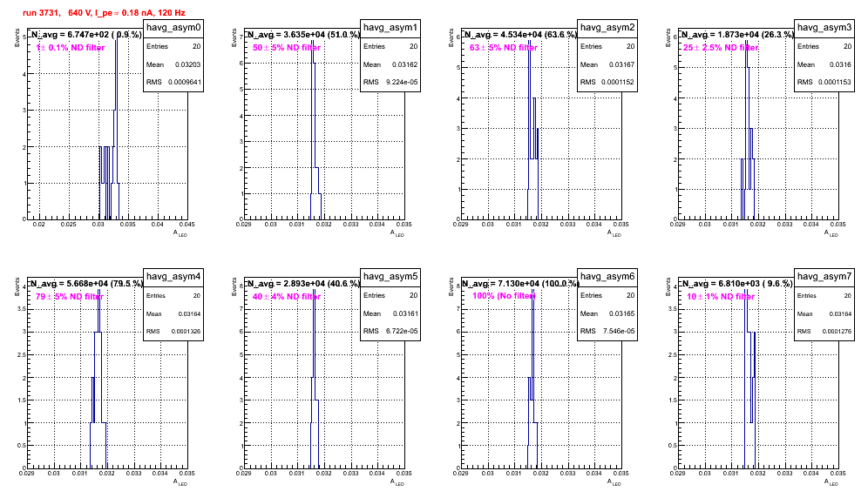Click the red run 3731 header text

click(104, 13)
